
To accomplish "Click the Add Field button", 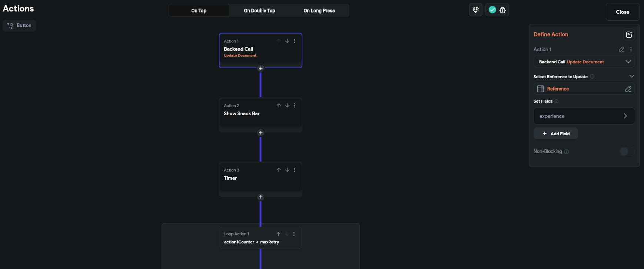I will pyautogui.click(x=555, y=134).
